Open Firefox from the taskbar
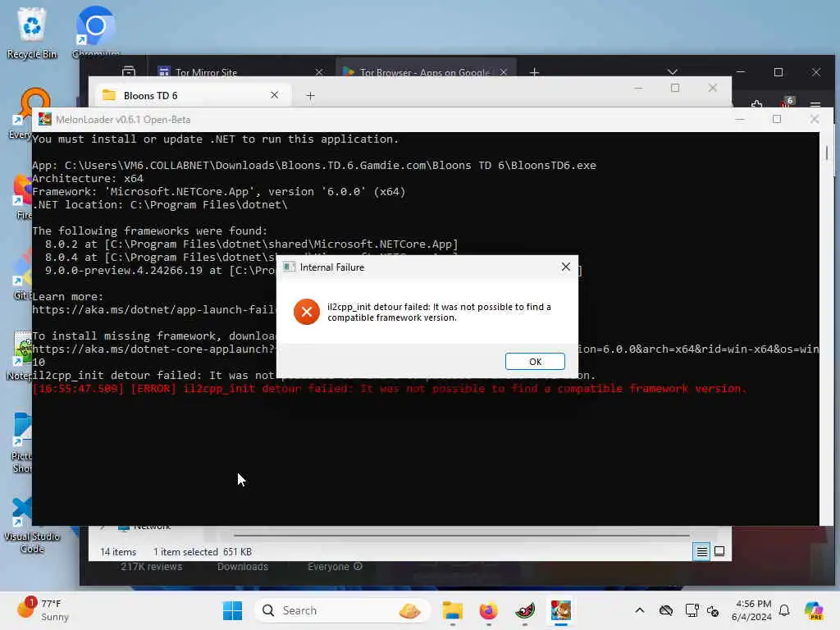The height and width of the screenshot is (630, 840). (x=489, y=610)
